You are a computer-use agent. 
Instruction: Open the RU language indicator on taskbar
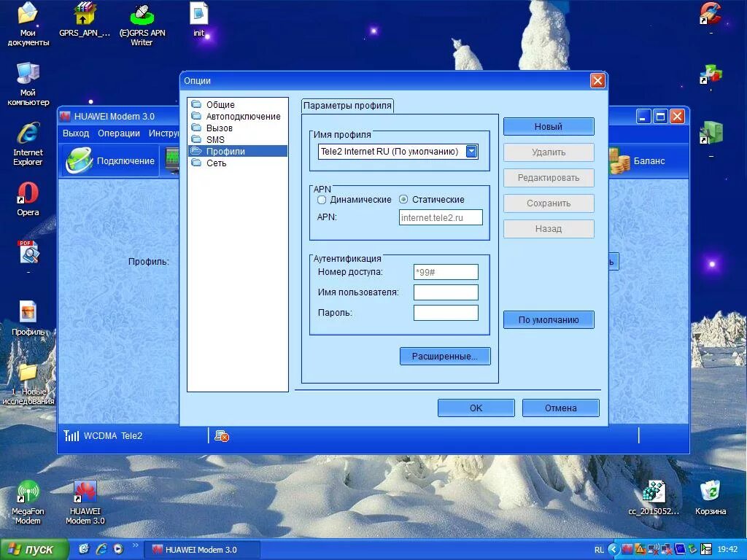(x=600, y=550)
